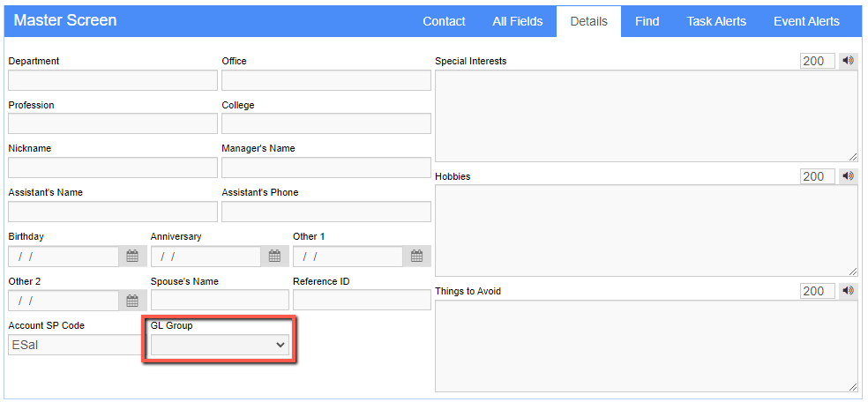Expand the GL Group dropdown

(220, 345)
